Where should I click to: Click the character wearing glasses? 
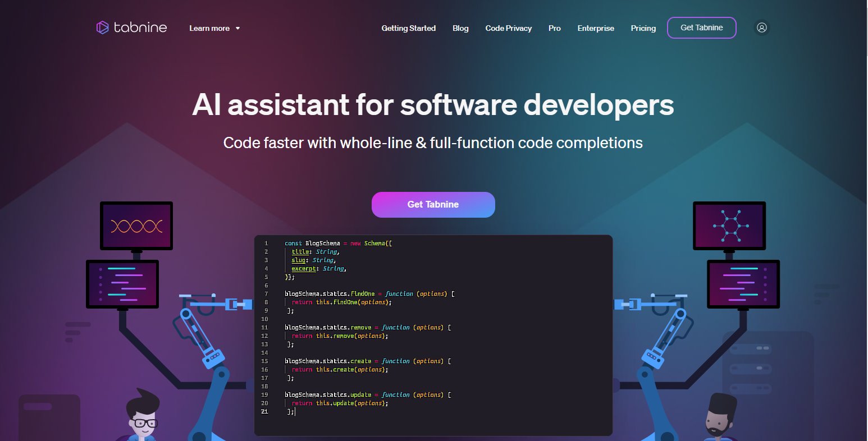143,415
